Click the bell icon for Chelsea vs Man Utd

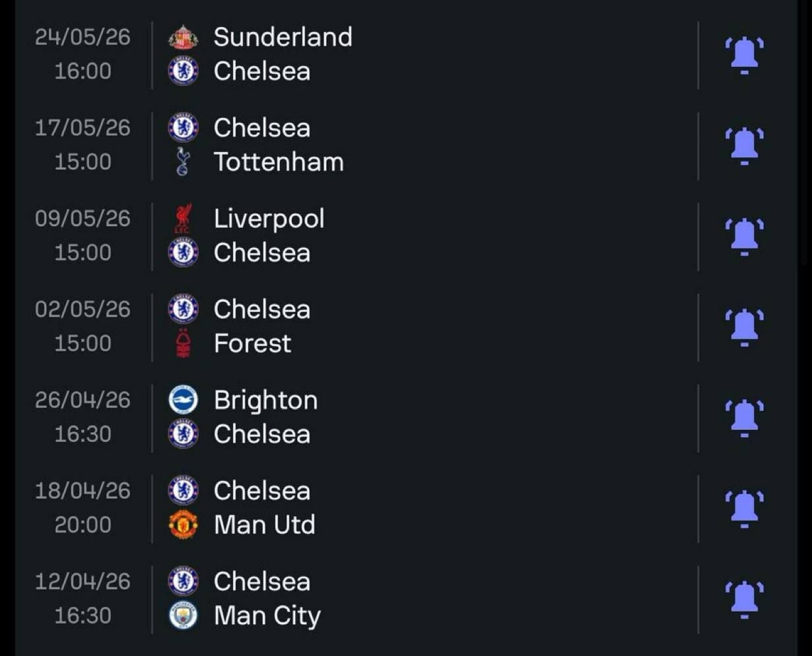745,509
